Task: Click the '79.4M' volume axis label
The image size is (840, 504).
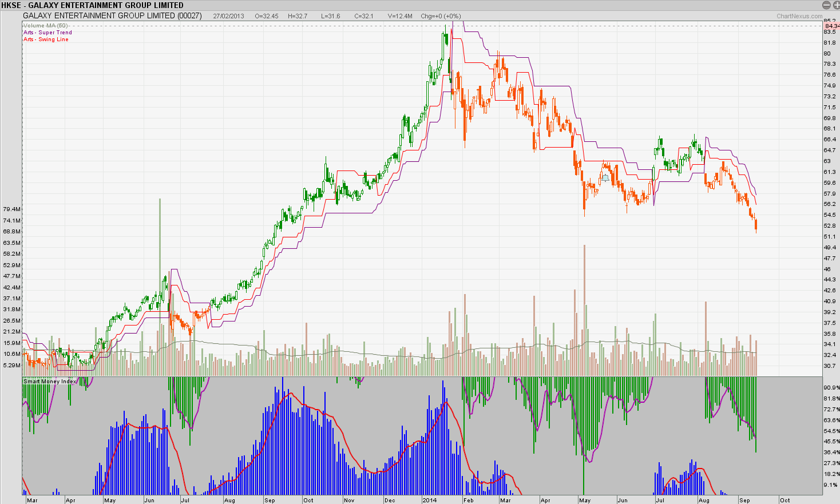Action: click(12, 209)
